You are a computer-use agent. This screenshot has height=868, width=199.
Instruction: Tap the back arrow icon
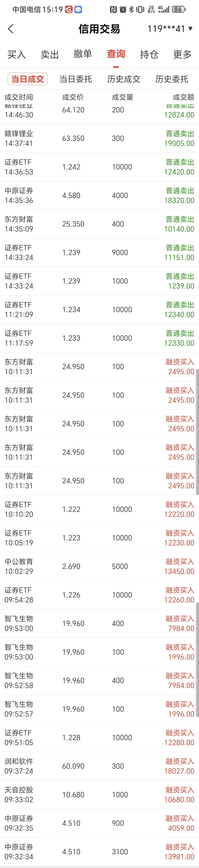coord(11,29)
